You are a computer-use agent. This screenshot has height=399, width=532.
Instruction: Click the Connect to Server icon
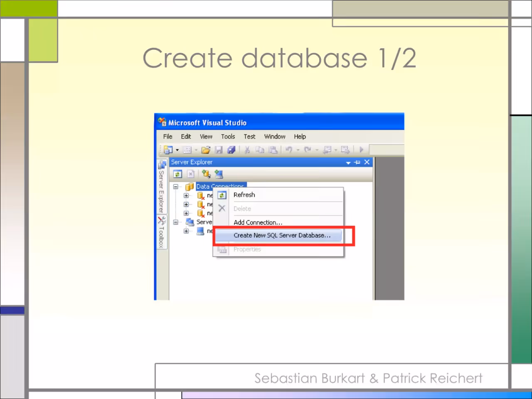click(219, 174)
